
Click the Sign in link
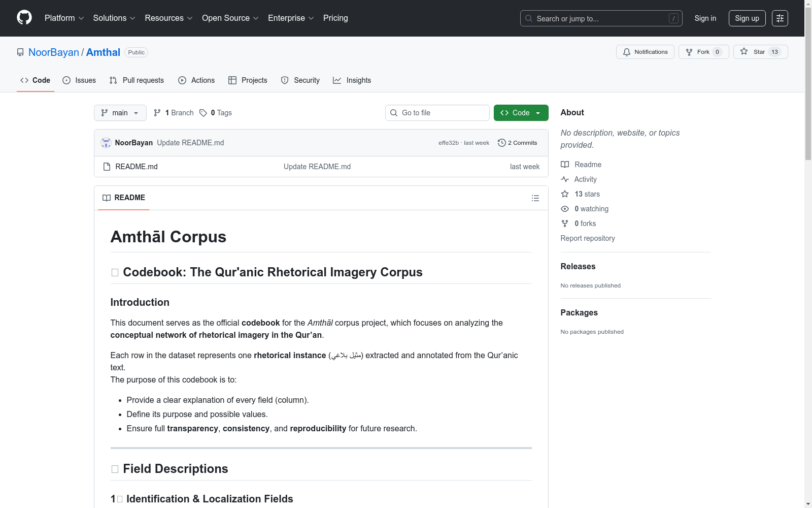705,18
